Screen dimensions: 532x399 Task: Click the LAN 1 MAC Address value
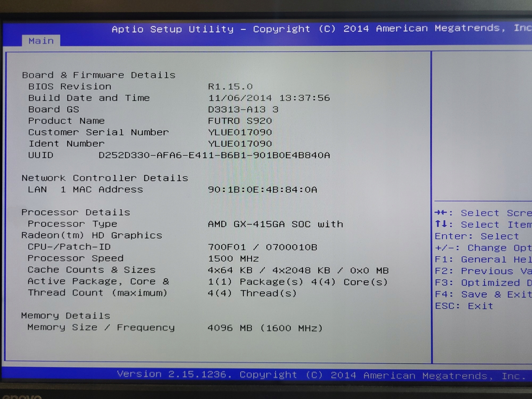pos(262,190)
